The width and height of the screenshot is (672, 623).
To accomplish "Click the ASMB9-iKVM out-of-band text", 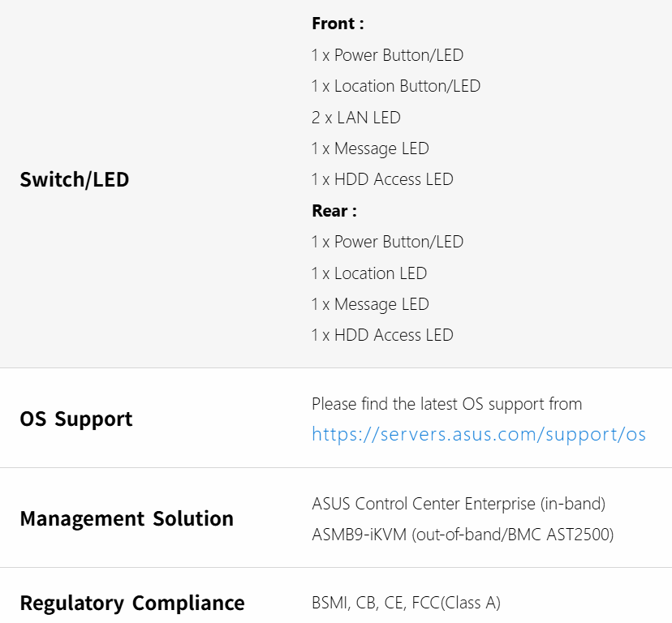I will (x=463, y=535).
